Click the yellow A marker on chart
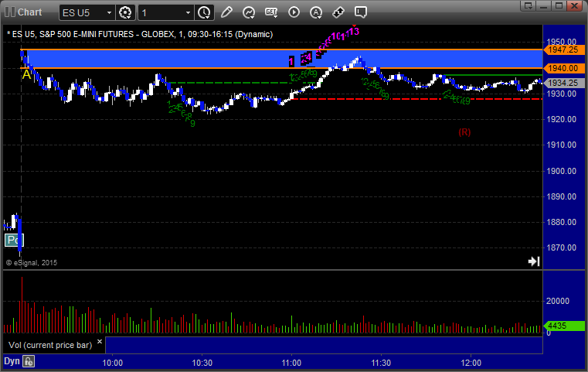Viewport: 588px width, 372px height. tap(26, 74)
